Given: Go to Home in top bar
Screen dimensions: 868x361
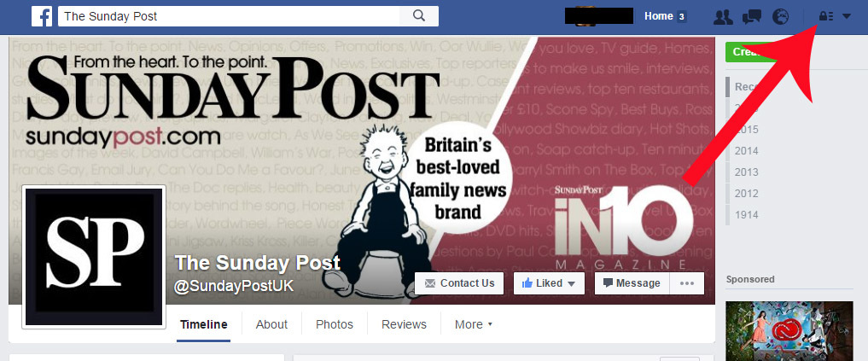Looking at the screenshot, I should pos(658,16).
